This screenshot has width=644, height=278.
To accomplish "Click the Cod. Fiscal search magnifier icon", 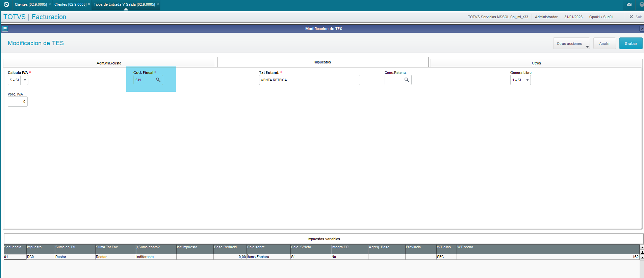I will coord(158,80).
